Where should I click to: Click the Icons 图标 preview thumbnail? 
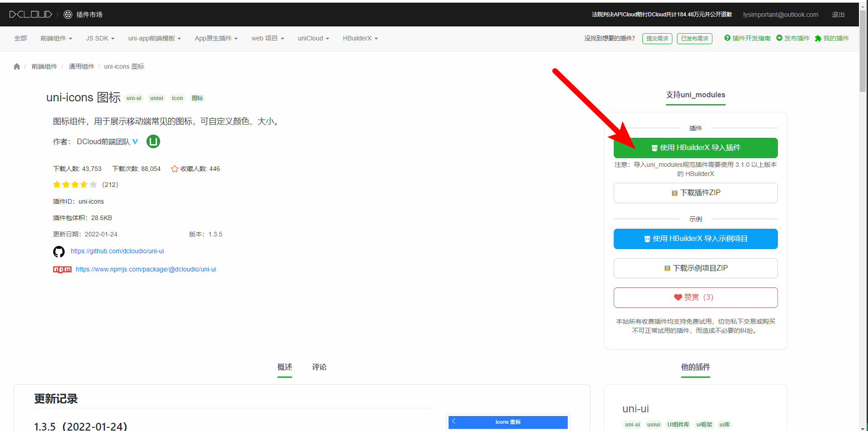[508, 422]
